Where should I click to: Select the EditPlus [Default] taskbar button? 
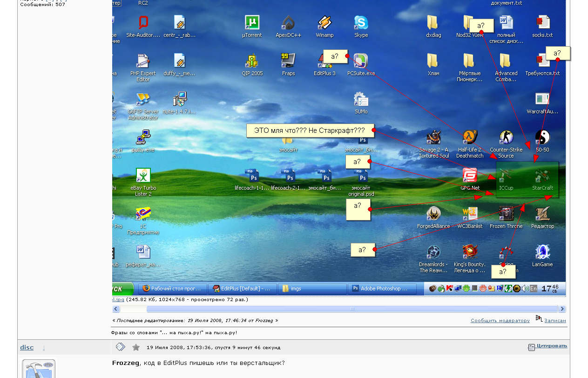242,289
